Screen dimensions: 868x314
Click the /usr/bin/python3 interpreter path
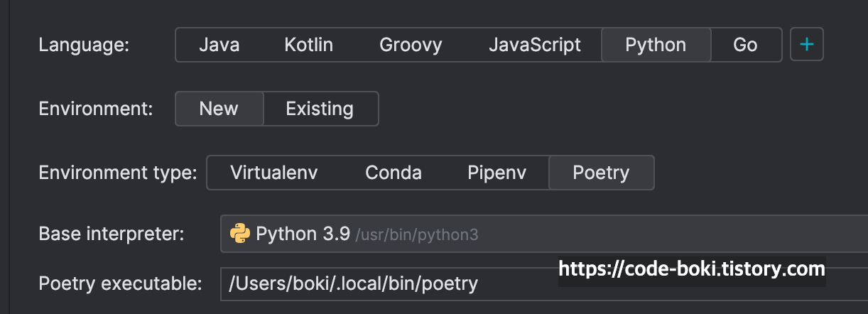417,235
